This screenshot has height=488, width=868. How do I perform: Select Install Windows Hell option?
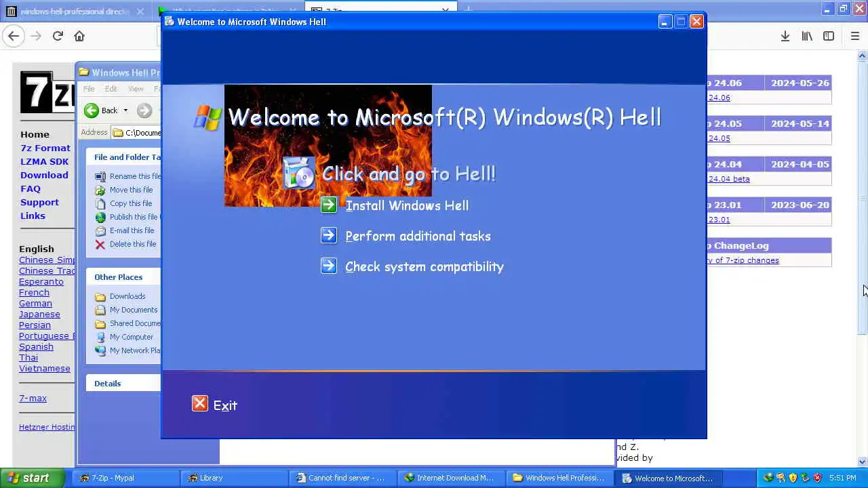click(407, 205)
